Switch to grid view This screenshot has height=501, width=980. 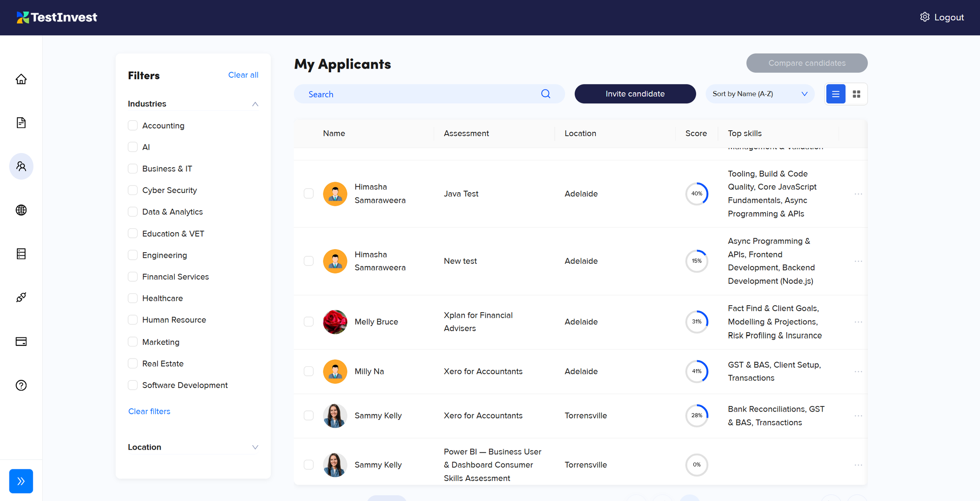click(x=857, y=94)
